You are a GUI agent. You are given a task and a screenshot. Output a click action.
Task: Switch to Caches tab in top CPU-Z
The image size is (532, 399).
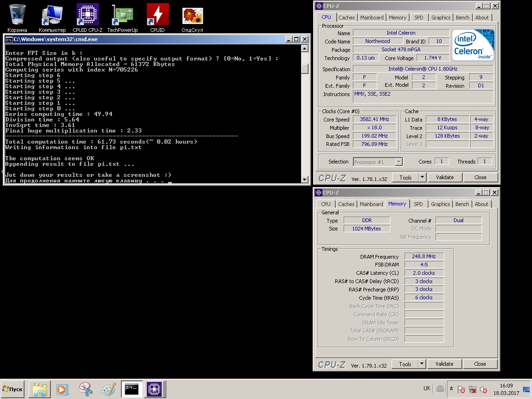[347, 18]
